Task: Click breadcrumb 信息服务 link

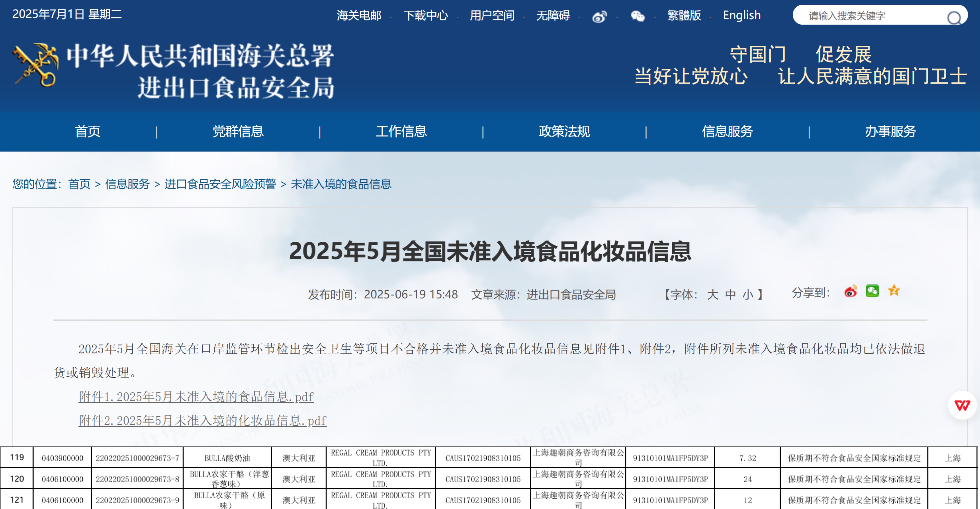Action: (x=127, y=184)
